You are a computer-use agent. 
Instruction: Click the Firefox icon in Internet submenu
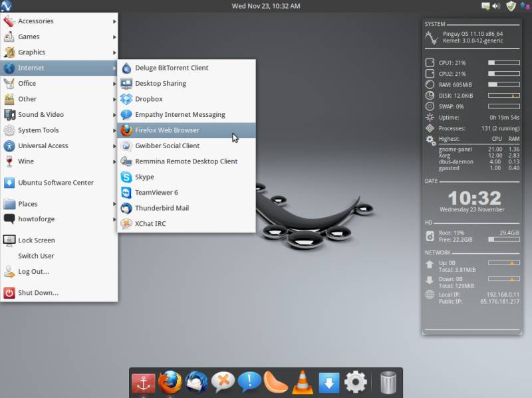point(126,130)
